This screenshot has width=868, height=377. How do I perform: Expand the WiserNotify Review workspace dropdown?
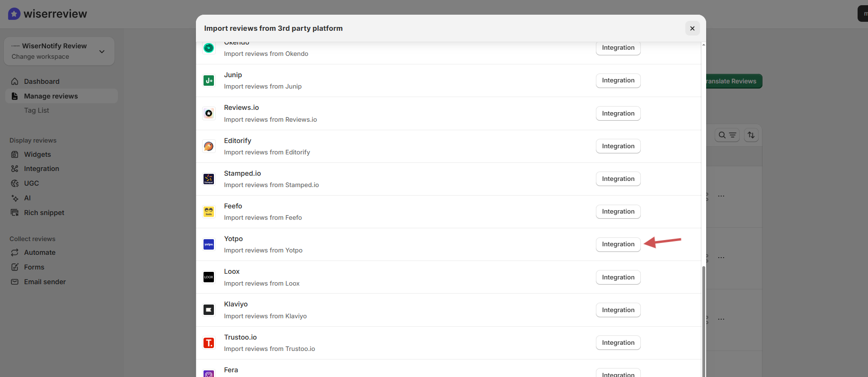[102, 51]
